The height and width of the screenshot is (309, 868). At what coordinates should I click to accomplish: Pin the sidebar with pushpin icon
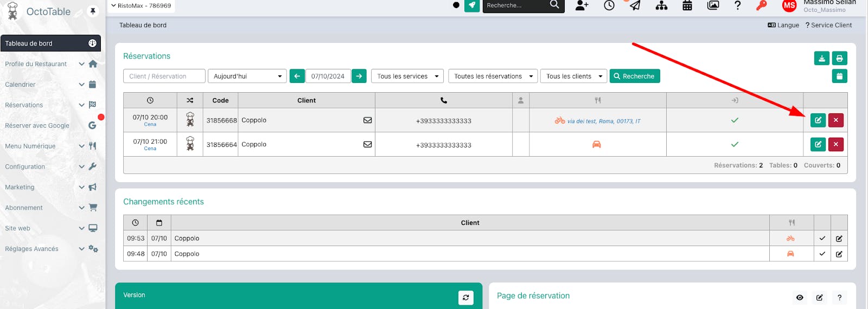point(93,11)
